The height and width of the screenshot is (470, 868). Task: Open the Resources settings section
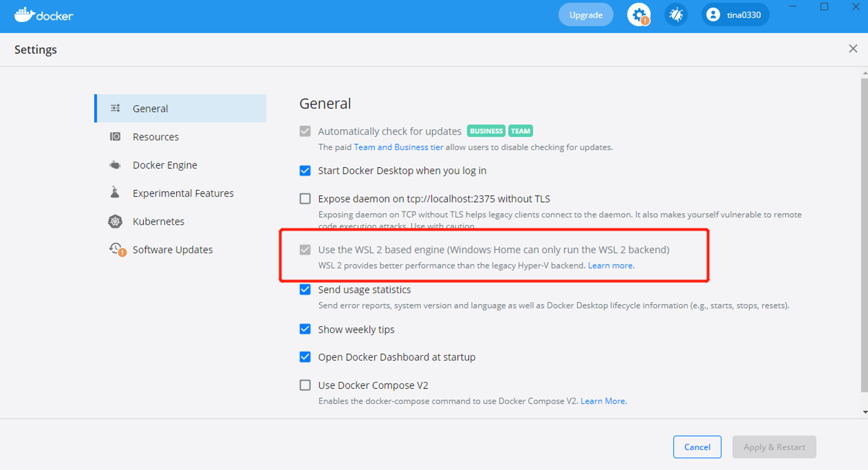[x=180, y=137]
